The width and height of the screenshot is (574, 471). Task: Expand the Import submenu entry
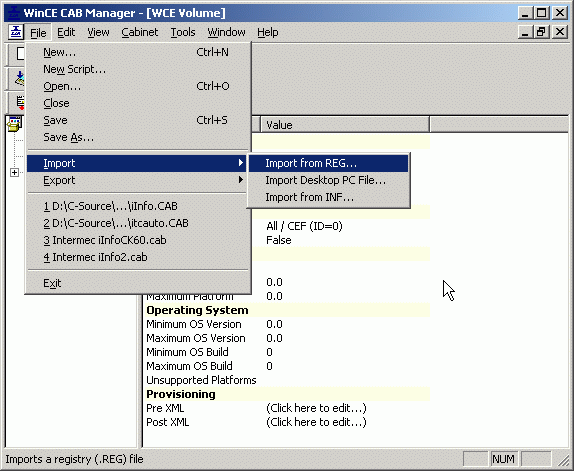[x=137, y=163]
